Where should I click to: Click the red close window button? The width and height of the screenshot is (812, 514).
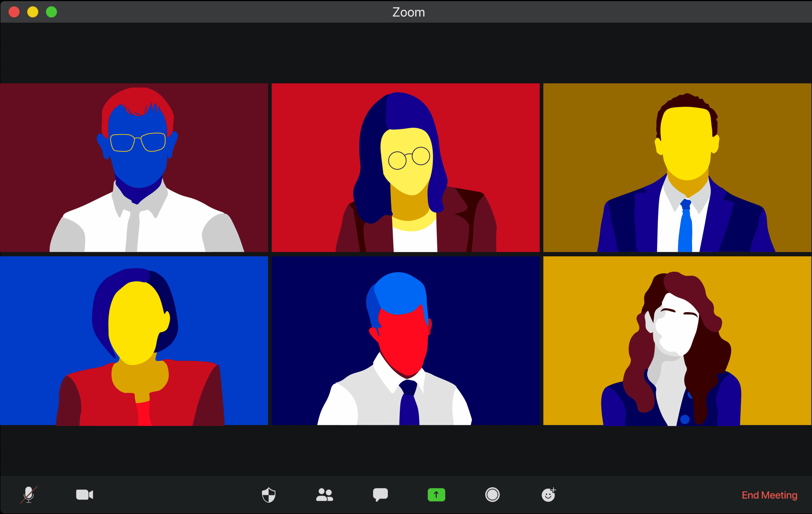[14, 12]
